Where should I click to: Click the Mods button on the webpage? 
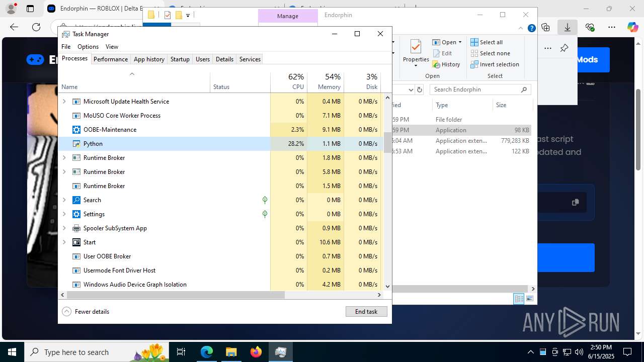(587, 60)
